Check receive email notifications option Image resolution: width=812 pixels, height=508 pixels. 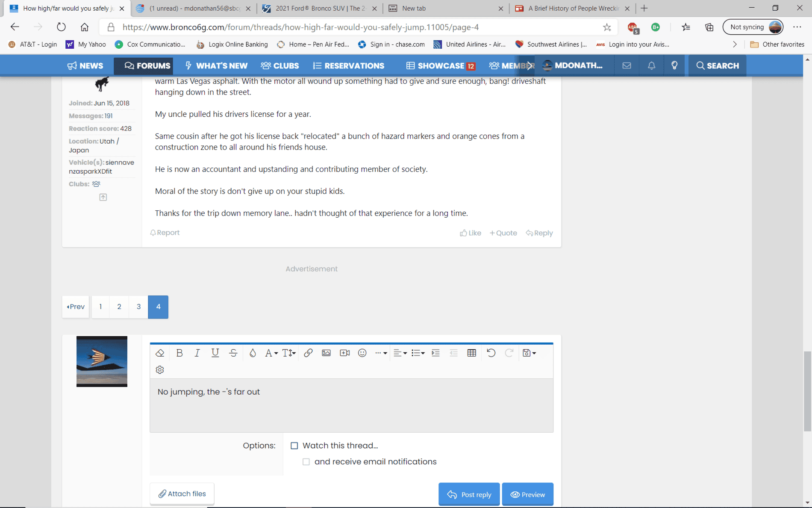(x=306, y=462)
